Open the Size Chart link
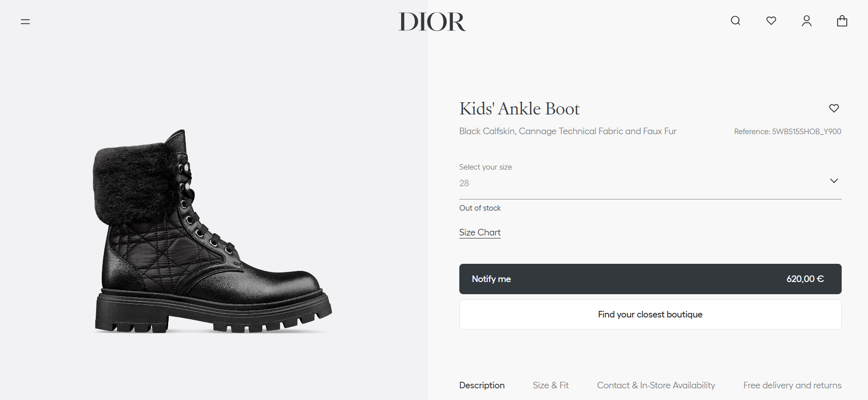 [480, 232]
